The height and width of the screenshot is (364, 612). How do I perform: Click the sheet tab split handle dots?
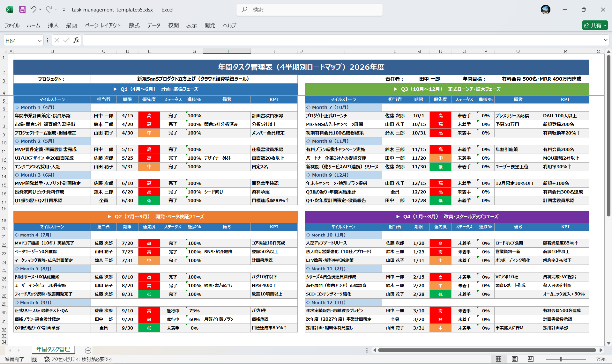pos(367,350)
